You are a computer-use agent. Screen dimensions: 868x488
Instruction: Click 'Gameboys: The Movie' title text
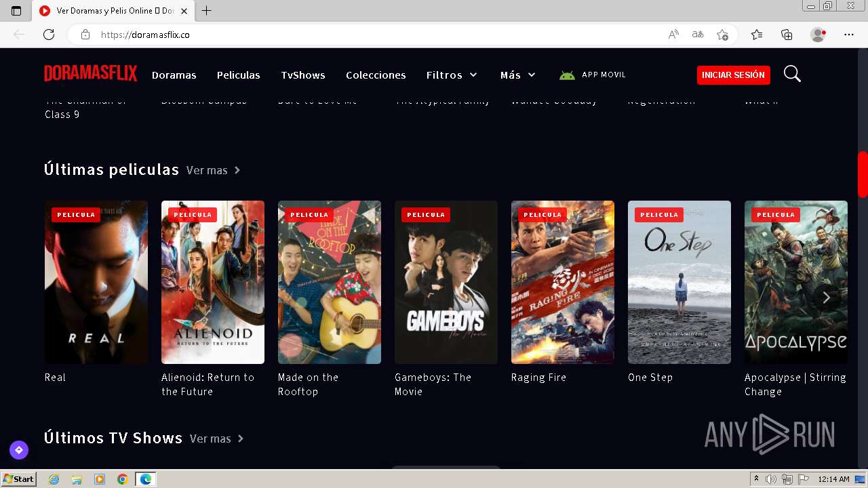tap(433, 384)
